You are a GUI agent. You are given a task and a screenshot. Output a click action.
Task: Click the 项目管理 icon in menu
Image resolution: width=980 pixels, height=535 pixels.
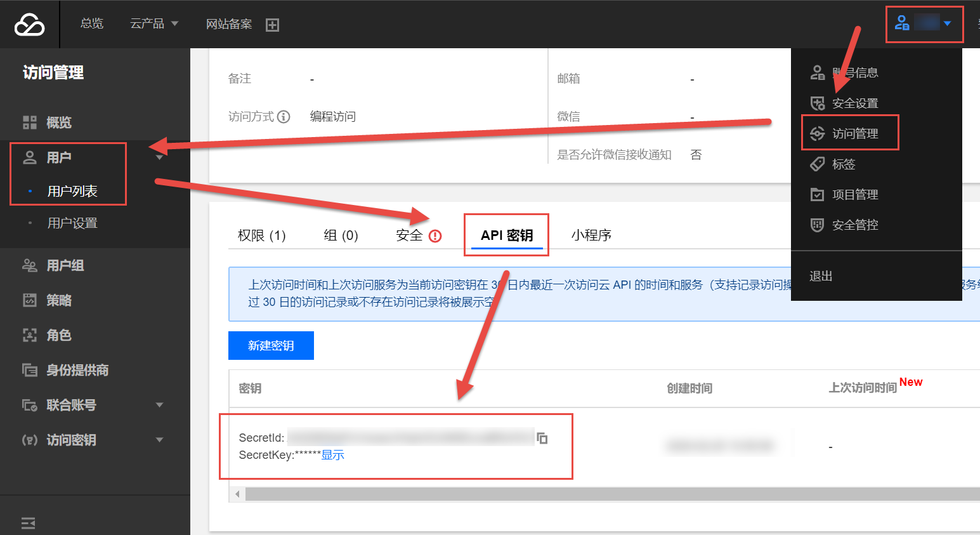[818, 194]
